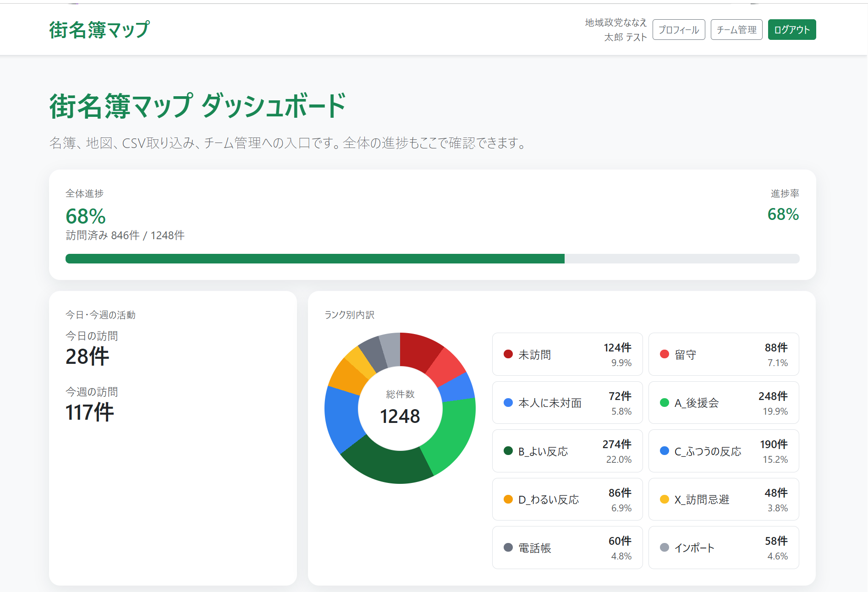The height and width of the screenshot is (592, 868).
Task: Select the インポート legend card
Action: tap(724, 548)
